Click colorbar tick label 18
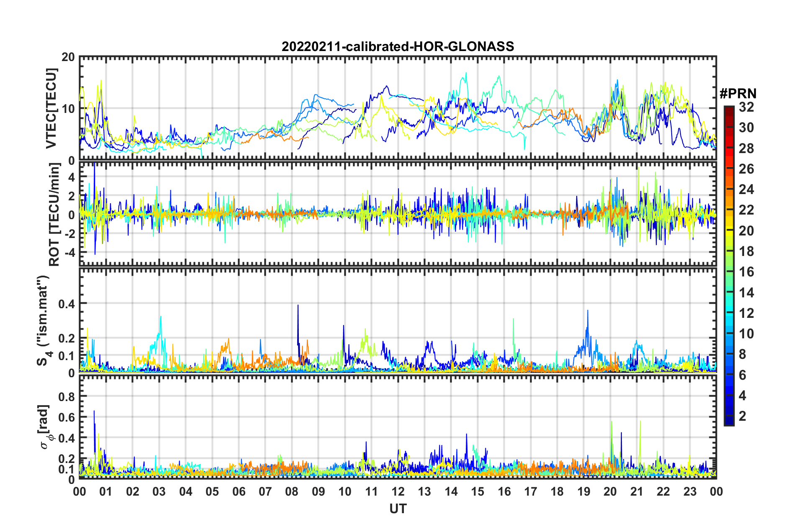 [x=746, y=251]
